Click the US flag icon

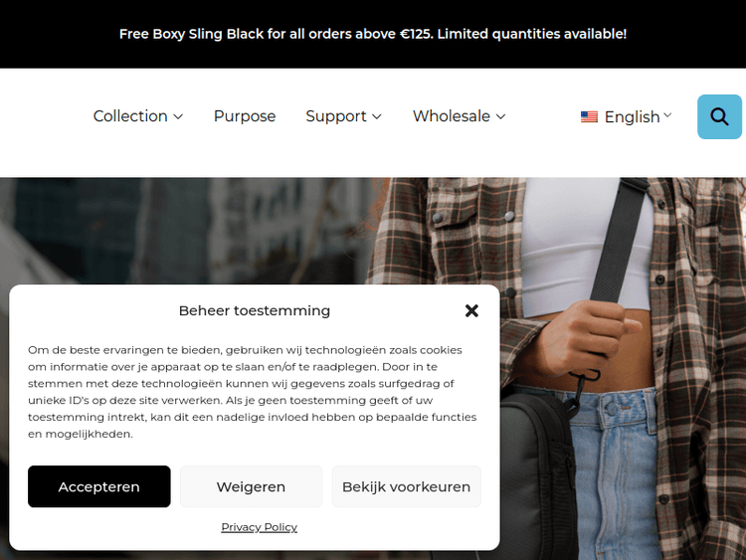pos(589,116)
